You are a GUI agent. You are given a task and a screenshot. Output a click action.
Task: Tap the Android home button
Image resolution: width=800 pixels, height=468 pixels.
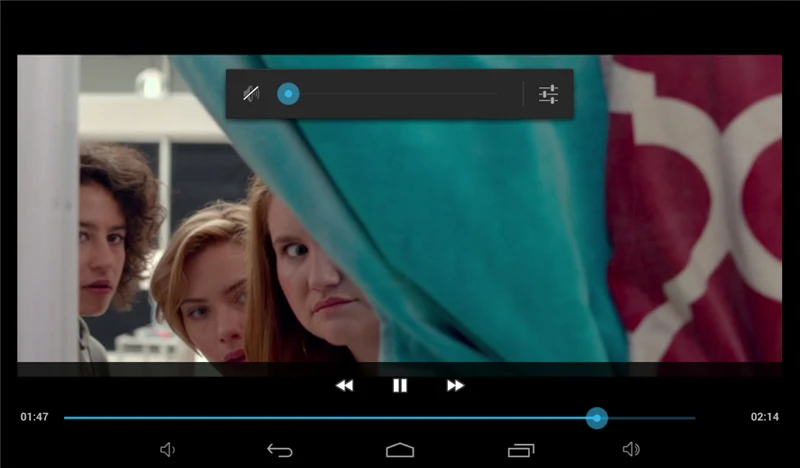click(x=400, y=450)
